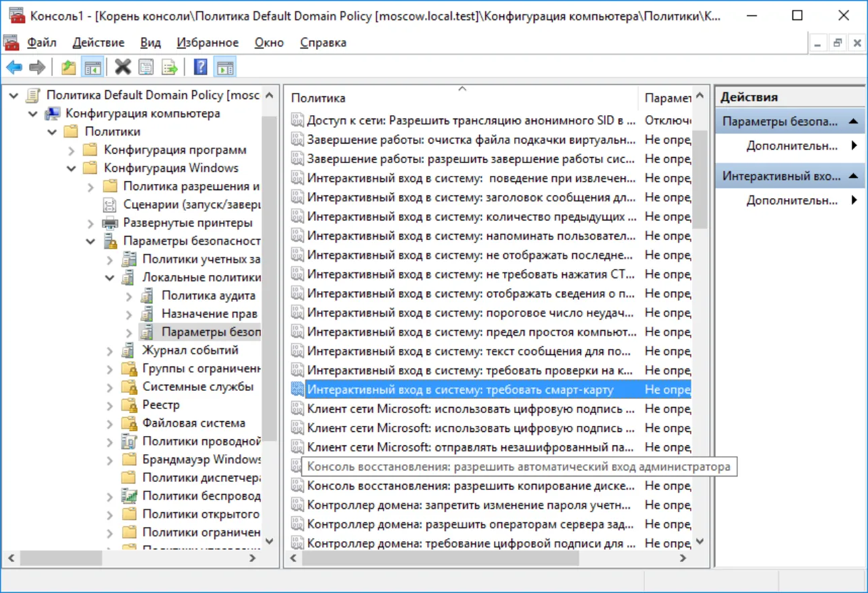868x593 pixels.
Task: Select Брандмауэр Windows in the tree
Action: pos(201,460)
